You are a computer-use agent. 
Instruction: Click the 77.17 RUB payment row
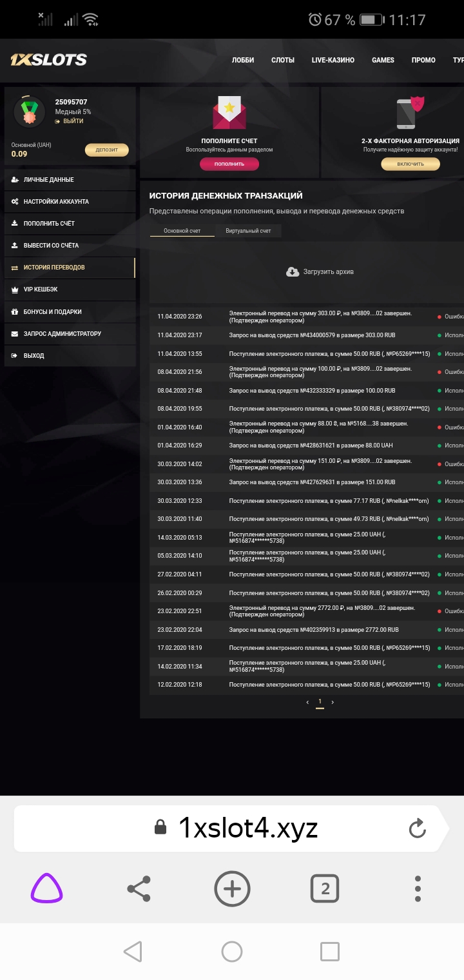pyautogui.click(x=307, y=501)
